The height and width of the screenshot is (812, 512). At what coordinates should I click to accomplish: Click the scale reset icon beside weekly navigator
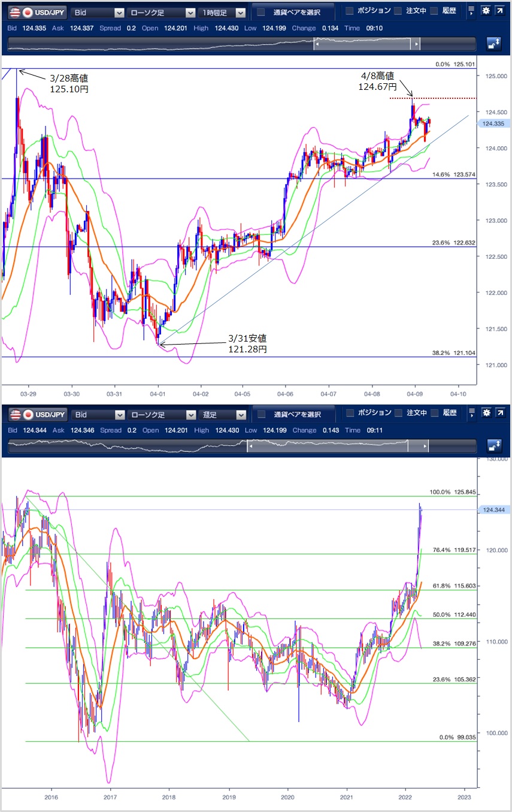(493, 446)
